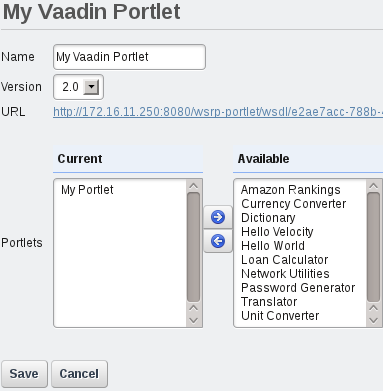Open the Version dropdown arrow
383x391 pixels.
tap(91, 87)
